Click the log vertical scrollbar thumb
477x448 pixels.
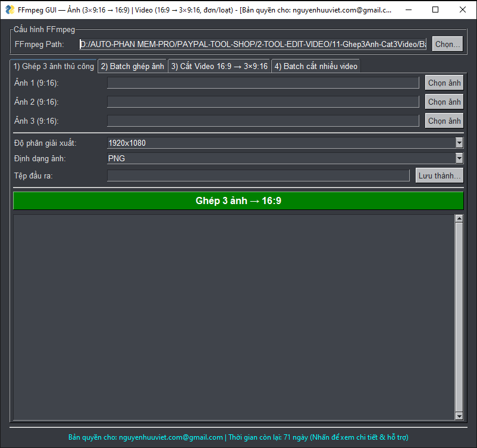point(459,317)
